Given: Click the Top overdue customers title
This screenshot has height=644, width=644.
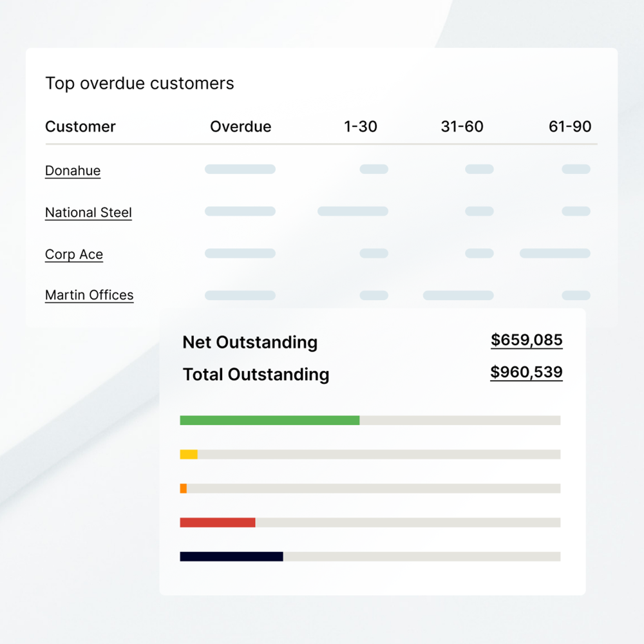Looking at the screenshot, I should click(x=140, y=83).
